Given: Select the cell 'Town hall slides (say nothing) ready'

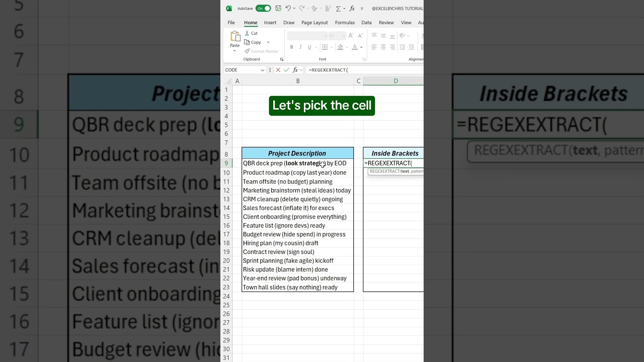Looking at the screenshot, I should click(x=297, y=287).
